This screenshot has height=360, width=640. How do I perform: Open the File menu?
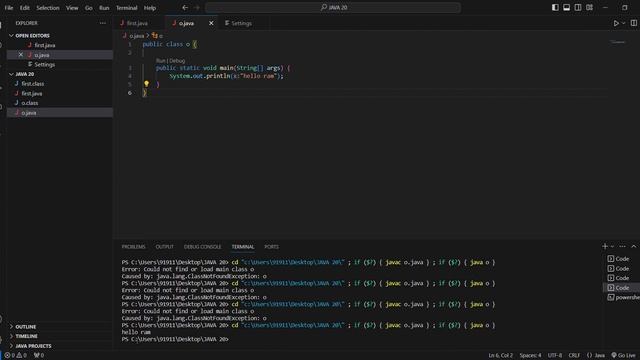[9, 8]
